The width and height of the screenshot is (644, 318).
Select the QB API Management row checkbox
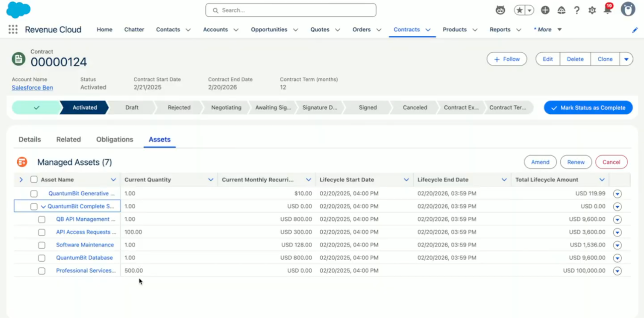click(41, 220)
